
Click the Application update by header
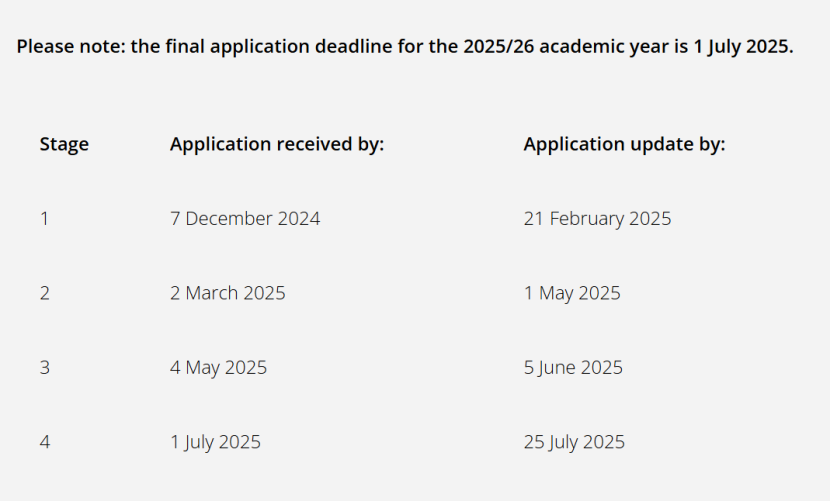[x=624, y=145]
